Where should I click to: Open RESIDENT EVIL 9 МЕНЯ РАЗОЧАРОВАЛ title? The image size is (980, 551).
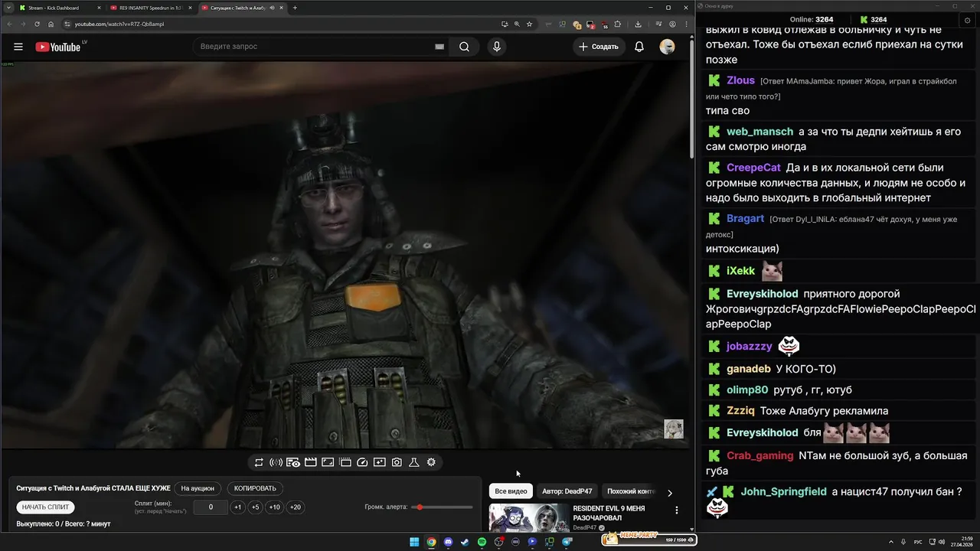(609, 513)
